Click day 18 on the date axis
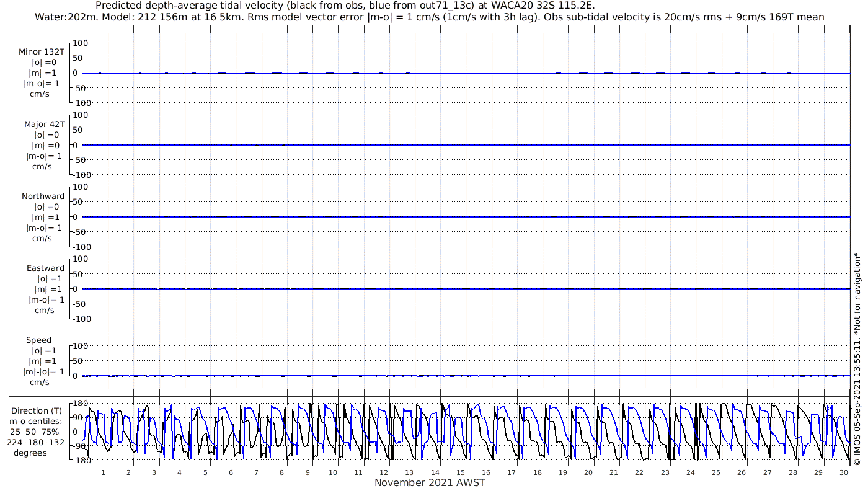 click(538, 472)
